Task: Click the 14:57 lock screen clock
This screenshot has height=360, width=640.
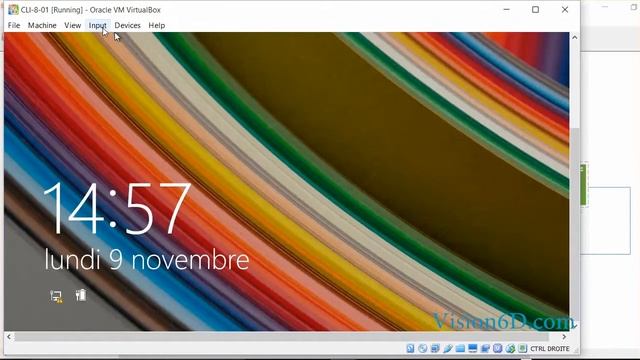Action: pyautogui.click(x=117, y=209)
